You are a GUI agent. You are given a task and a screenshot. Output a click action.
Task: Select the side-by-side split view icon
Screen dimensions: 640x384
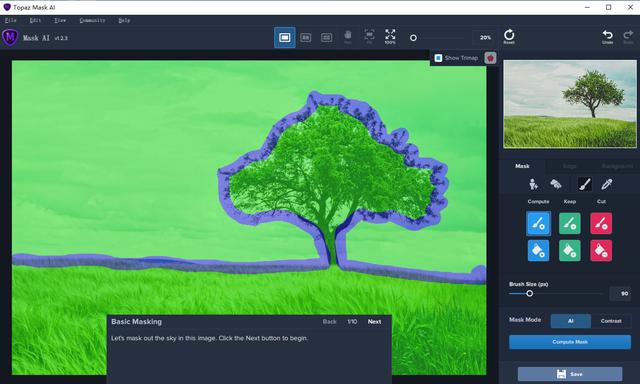[x=305, y=38]
